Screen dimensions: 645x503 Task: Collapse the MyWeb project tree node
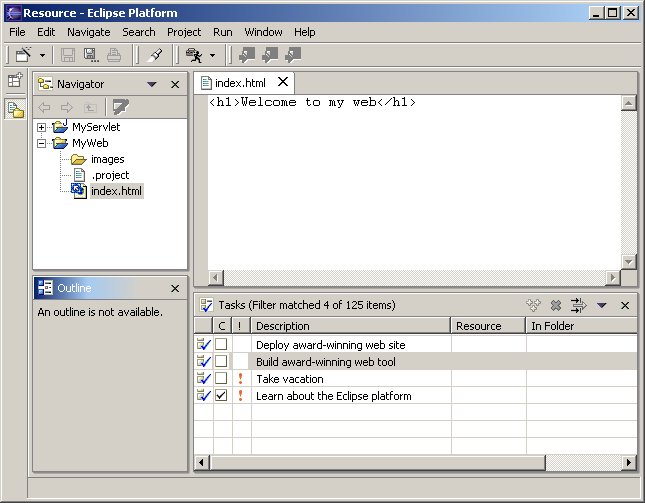pos(42,143)
